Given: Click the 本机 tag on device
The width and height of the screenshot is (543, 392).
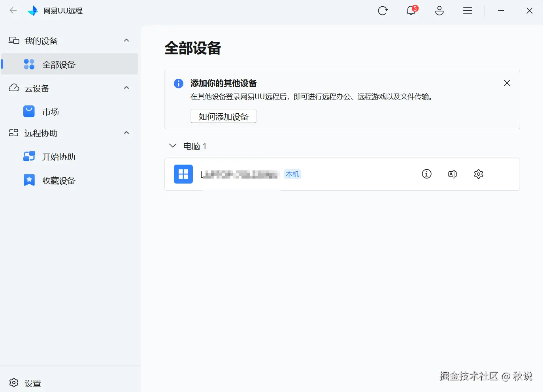Looking at the screenshot, I should coord(292,174).
